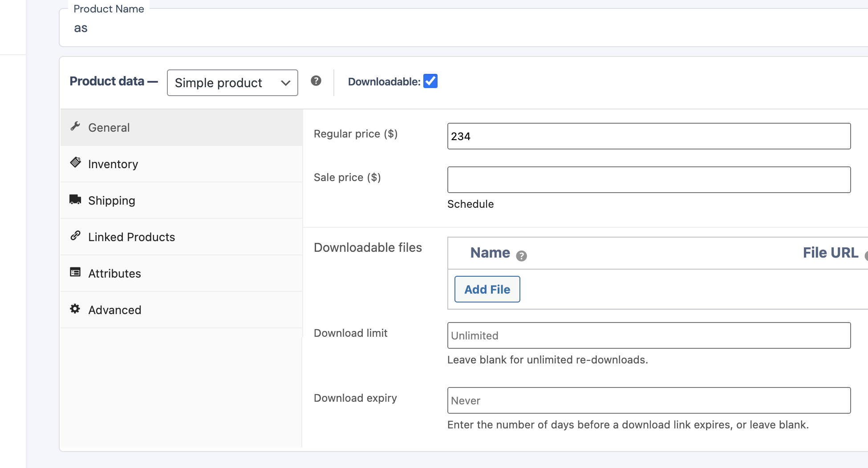Click the Attributes tab list icon
The height and width of the screenshot is (468, 868).
pos(75,272)
